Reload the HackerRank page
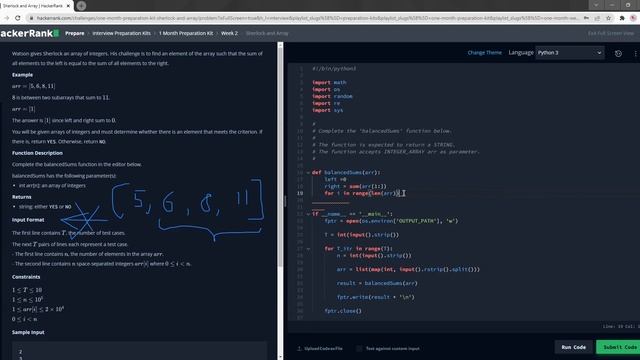This screenshot has width=640, height=360. (x=18, y=18)
